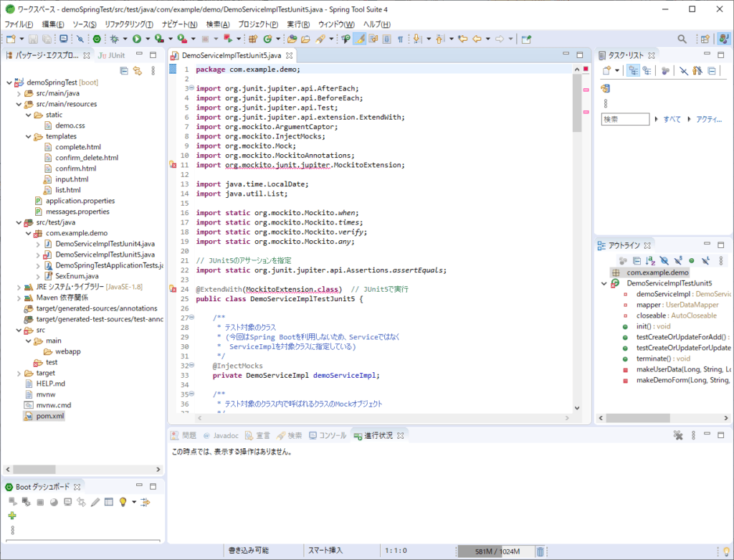
Task: Expand the JRE System Library node
Action: [19, 287]
